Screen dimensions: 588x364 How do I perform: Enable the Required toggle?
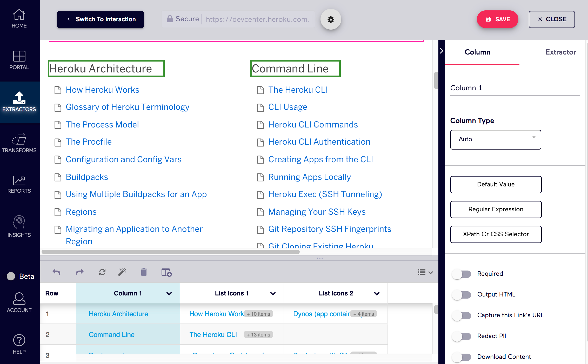(462, 274)
